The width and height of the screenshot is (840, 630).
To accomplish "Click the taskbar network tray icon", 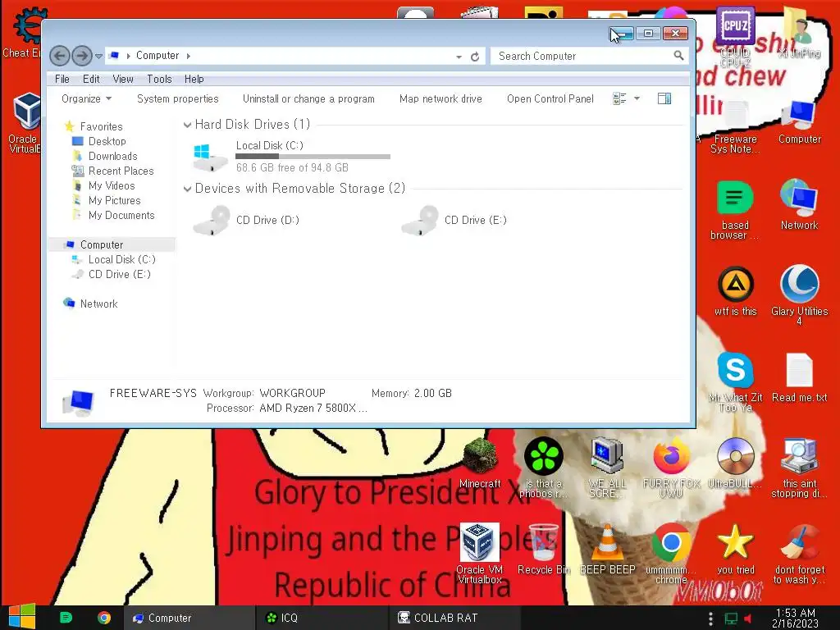I will click(x=731, y=619).
